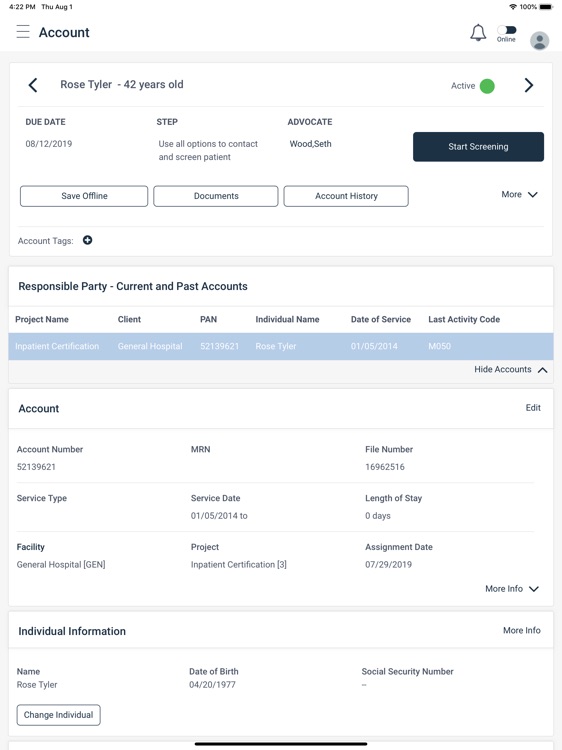The width and height of the screenshot is (562, 750).
Task: Go to previous patient arrow
Action: coord(33,85)
